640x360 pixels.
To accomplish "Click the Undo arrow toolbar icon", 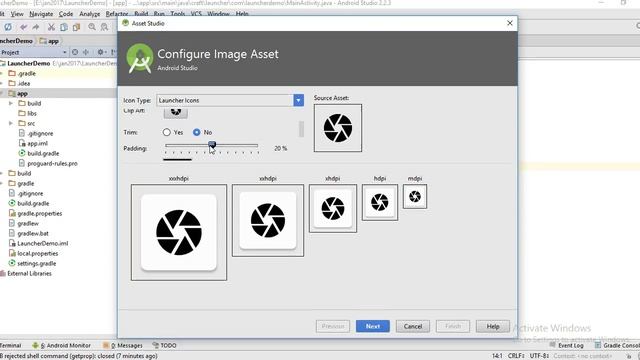I will (23, 27).
